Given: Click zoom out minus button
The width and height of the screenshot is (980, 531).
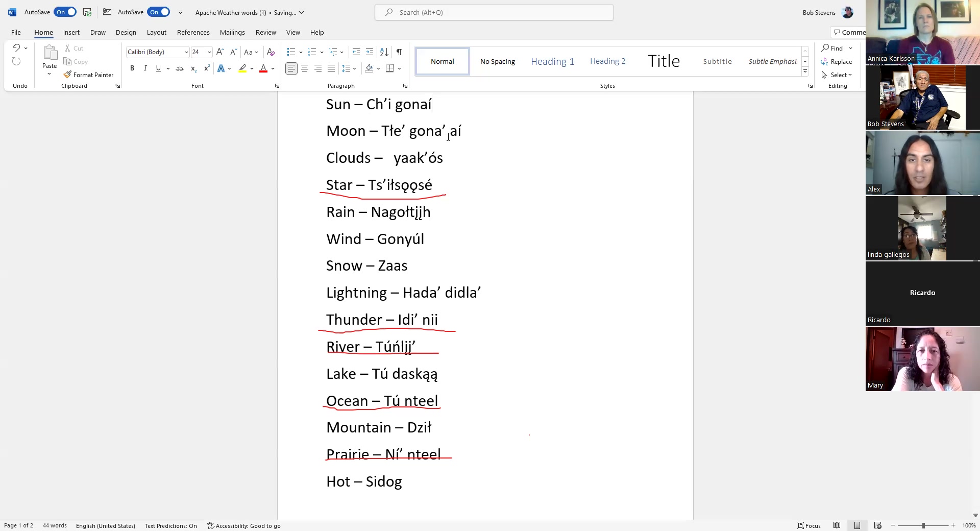Looking at the screenshot, I should pyautogui.click(x=893, y=525).
